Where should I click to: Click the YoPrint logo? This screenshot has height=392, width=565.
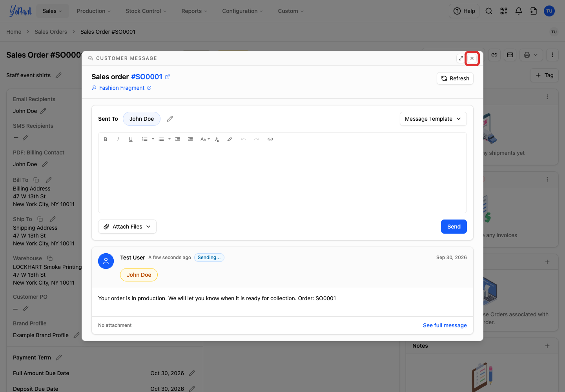pyautogui.click(x=20, y=11)
